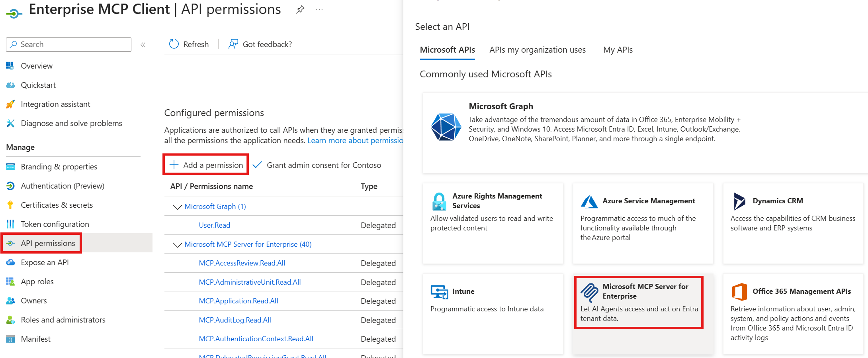This screenshot has width=868, height=358.
Task: Click the Refresh label in the toolbar
Action: pyautogui.click(x=196, y=44)
